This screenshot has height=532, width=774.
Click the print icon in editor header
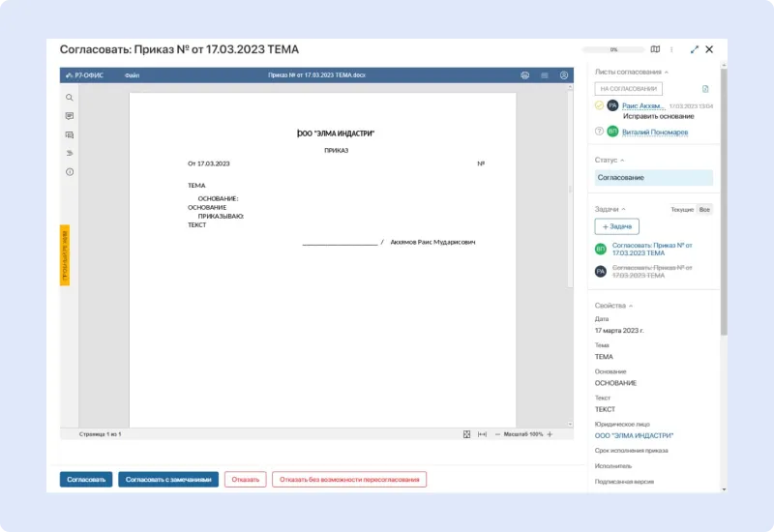coord(524,74)
